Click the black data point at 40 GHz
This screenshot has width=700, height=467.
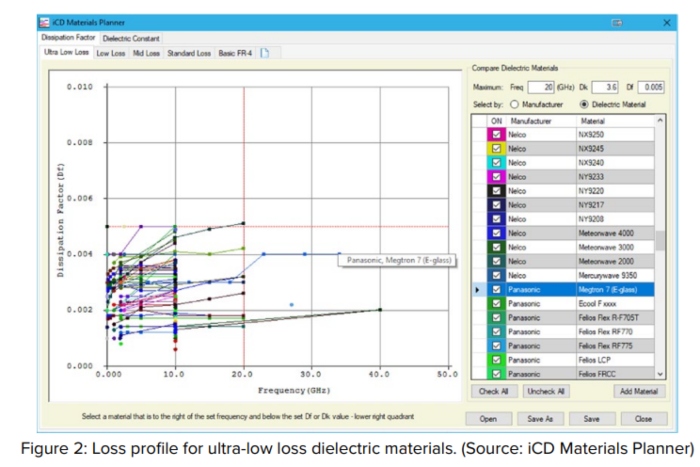(x=380, y=309)
